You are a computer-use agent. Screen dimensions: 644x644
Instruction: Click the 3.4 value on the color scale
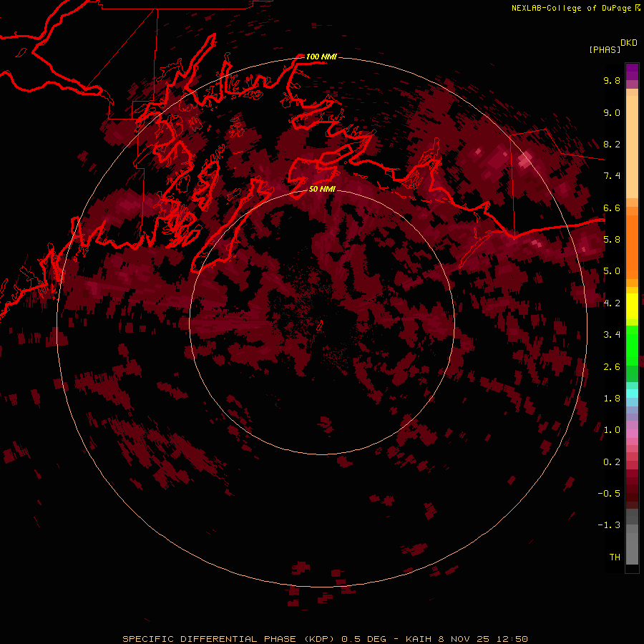(x=612, y=335)
